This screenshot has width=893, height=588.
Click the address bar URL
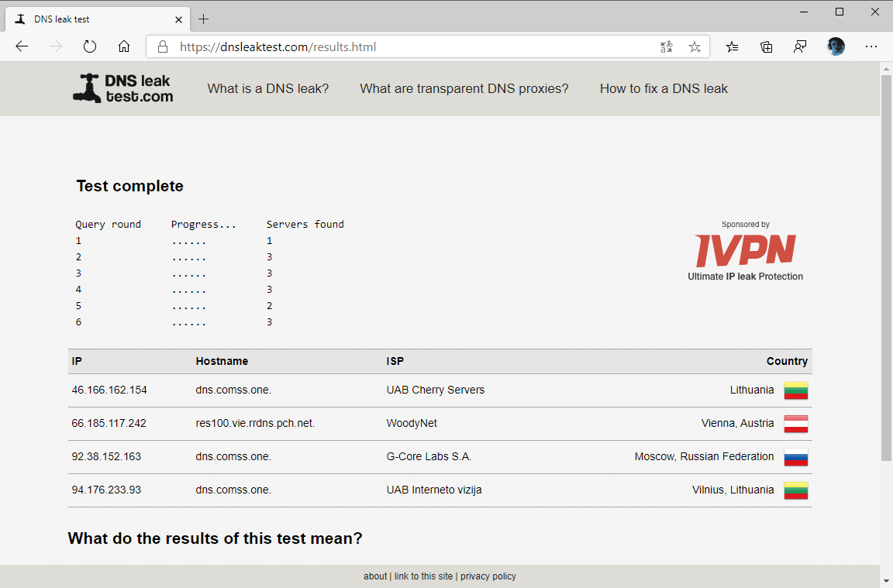point(278,46)
